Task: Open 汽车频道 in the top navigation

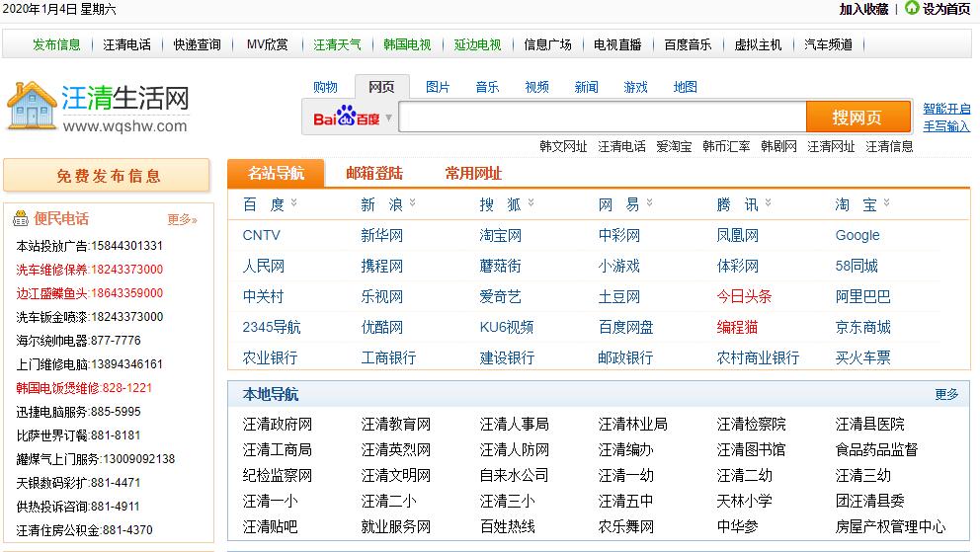Action: (828, 44)
